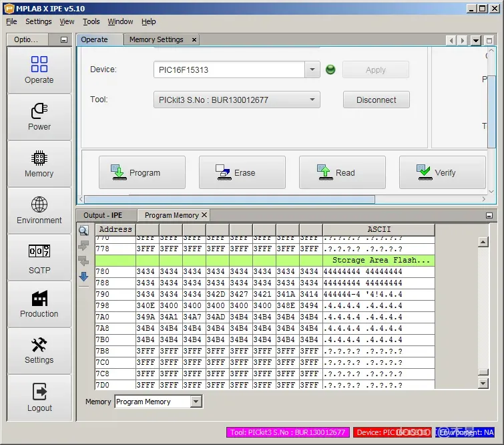Click the Operate pane horizontal scrollbar

pos(230,199)
